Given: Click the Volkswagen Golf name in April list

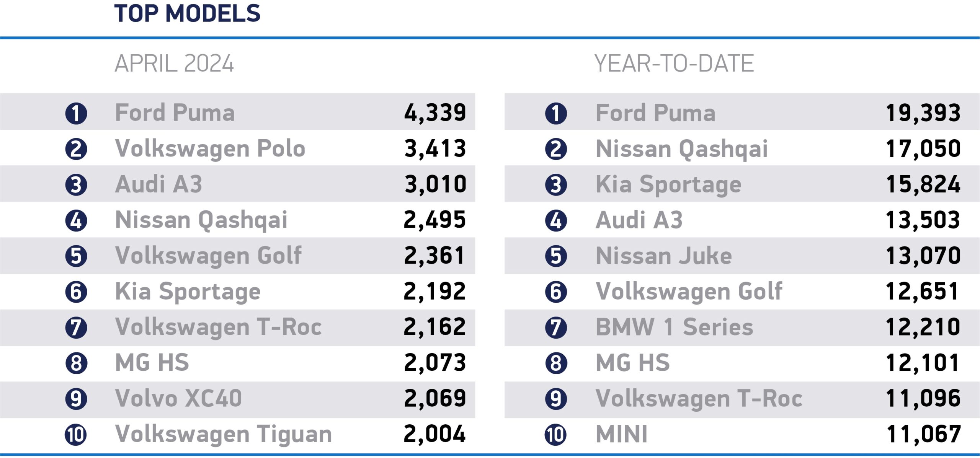Looking at the screenshot, I should 208,256.
